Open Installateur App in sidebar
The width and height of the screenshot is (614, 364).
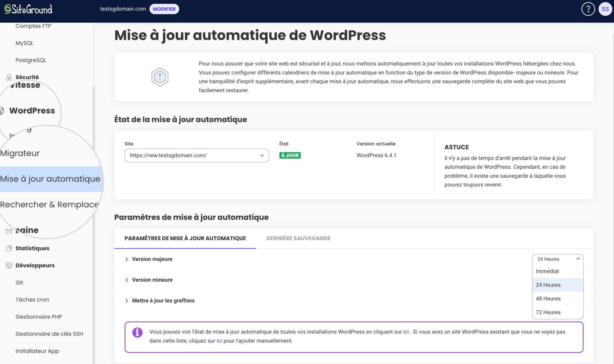coord(37,351)
